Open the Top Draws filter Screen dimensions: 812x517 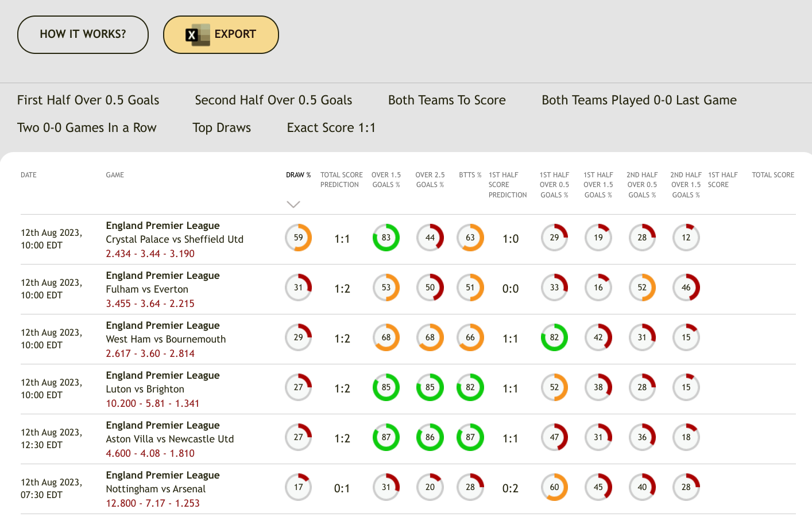222,127
